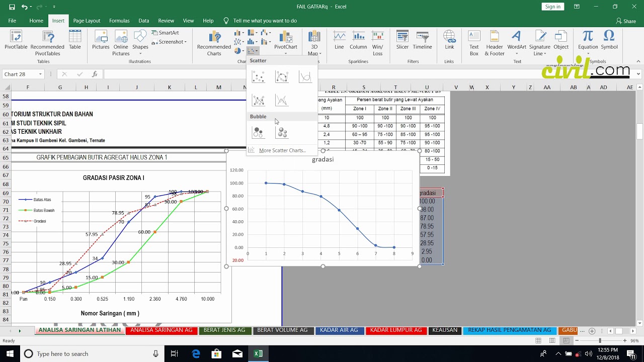Switch to the View tab
644x362 pixels.
point(188,21)
